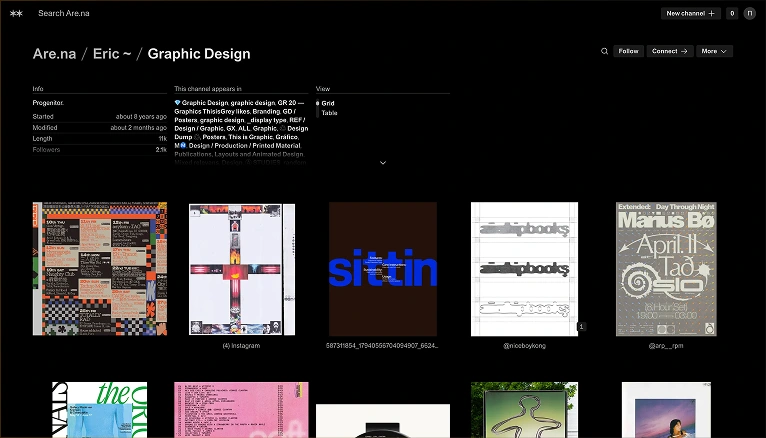Click the Progenitor. description text
This screenshot has height=438, width=766.
point(48,103)
